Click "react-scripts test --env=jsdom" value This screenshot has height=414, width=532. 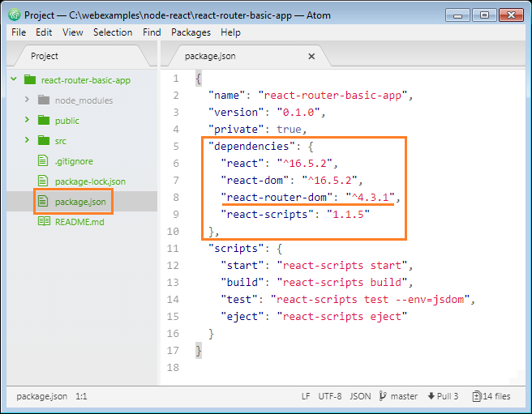[x=370, y=300]
